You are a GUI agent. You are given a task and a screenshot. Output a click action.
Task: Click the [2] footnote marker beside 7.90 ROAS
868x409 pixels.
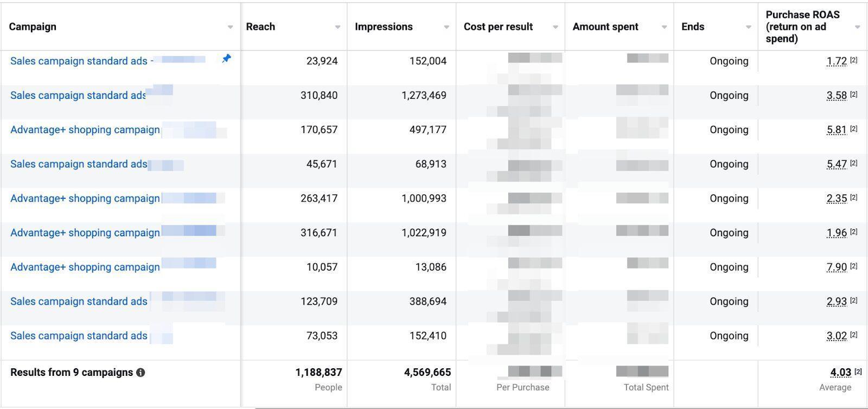click(x=854, y=266)
